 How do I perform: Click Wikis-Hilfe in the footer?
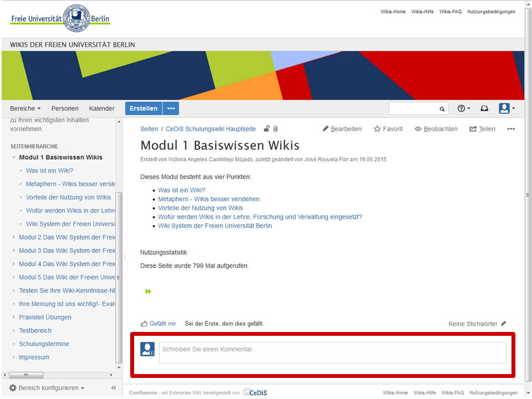pyautogui.click(x=424, y=392)
